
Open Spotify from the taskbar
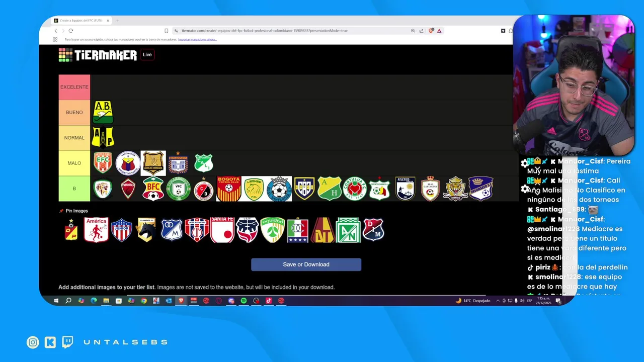point(244,301)
